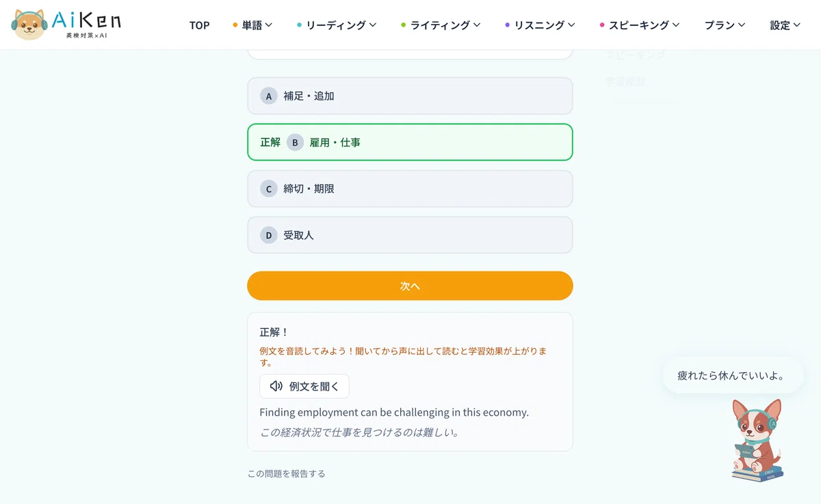Click the circled D option badge
This screenshot has width=821, height=504.
pos(269,235)
